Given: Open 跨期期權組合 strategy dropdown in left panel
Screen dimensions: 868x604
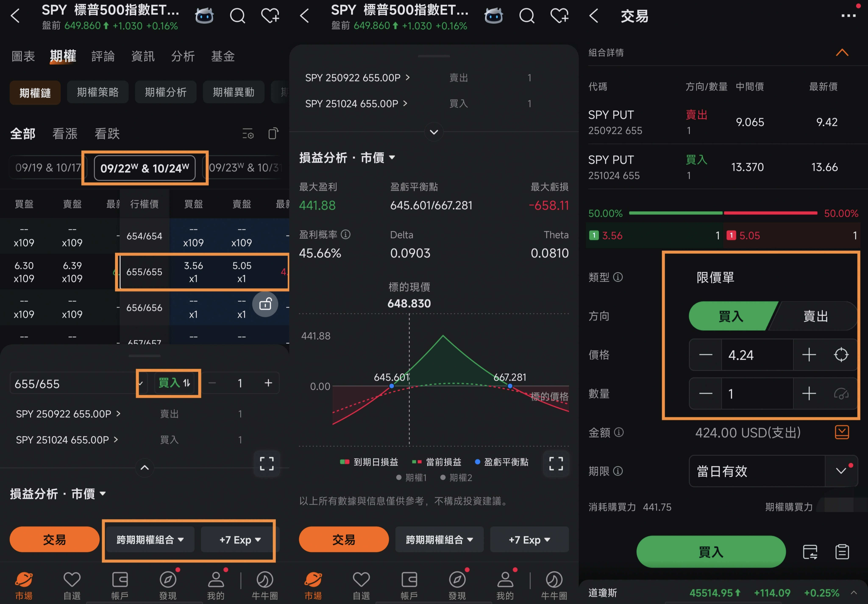Looking at the screenshot, I should [150, 539].
